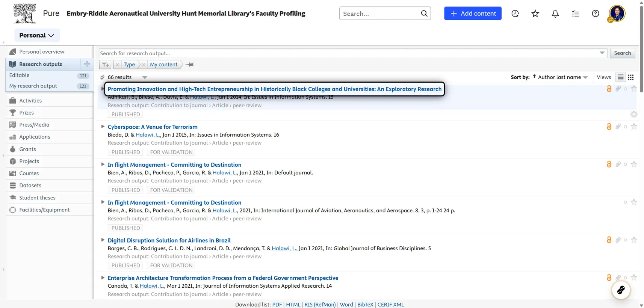This screenshot has height=308, width=644.
Task: Open Student theses section
Action: (37, 198)
